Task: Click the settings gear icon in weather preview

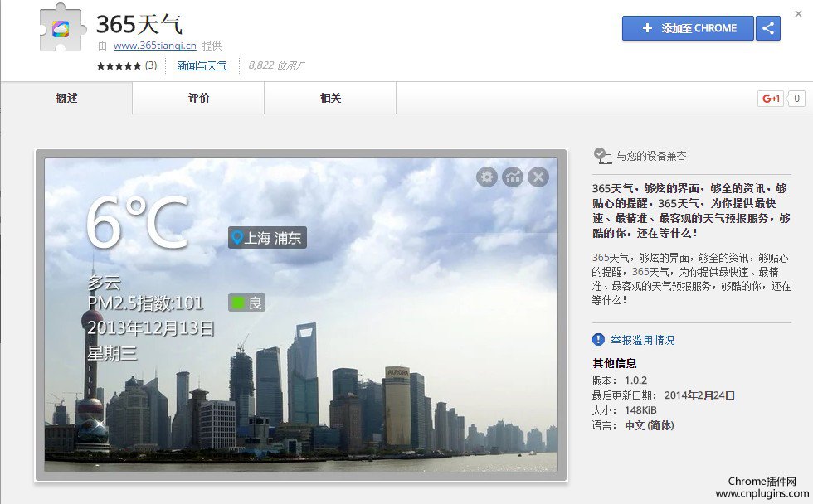Action: click(486, 177)
